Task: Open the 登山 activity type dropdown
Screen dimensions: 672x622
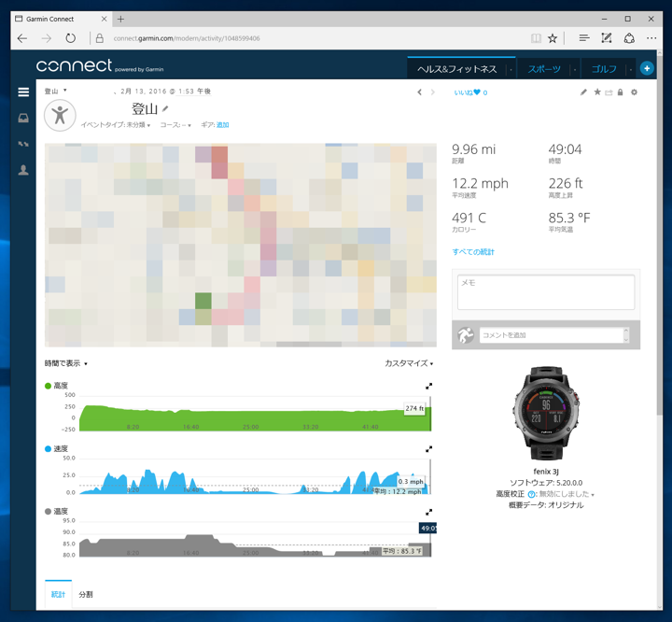Action: [56, 91]
